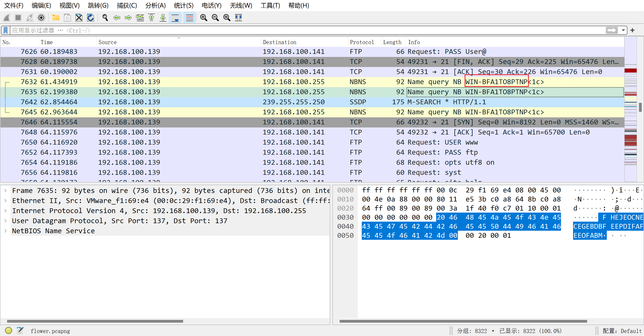Add a filter button with plus
The image size is (644, 336).
click(632, 30)
